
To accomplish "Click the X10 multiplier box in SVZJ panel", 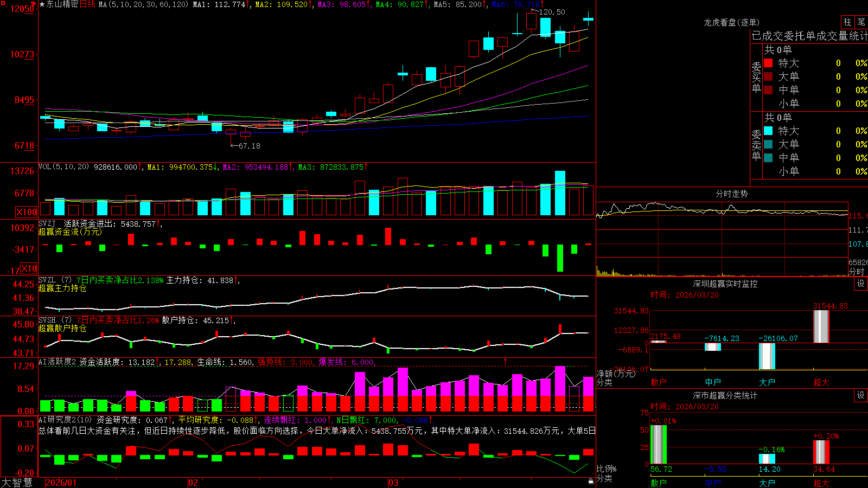I will [x=29, y=268].
